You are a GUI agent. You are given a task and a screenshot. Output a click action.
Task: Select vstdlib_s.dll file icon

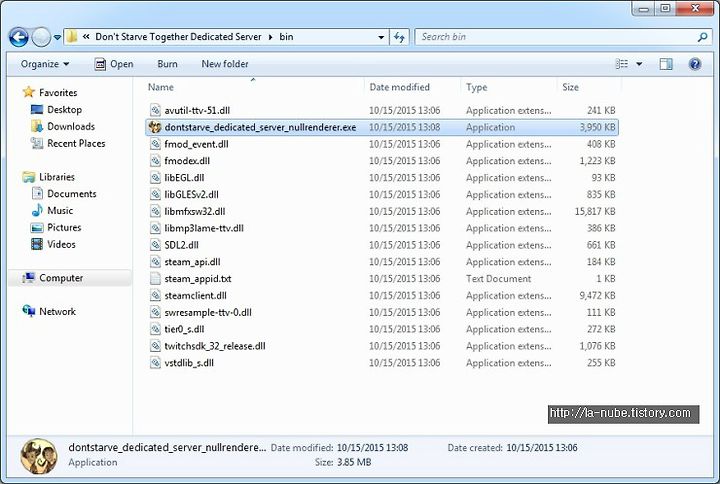tap(155, 363)
